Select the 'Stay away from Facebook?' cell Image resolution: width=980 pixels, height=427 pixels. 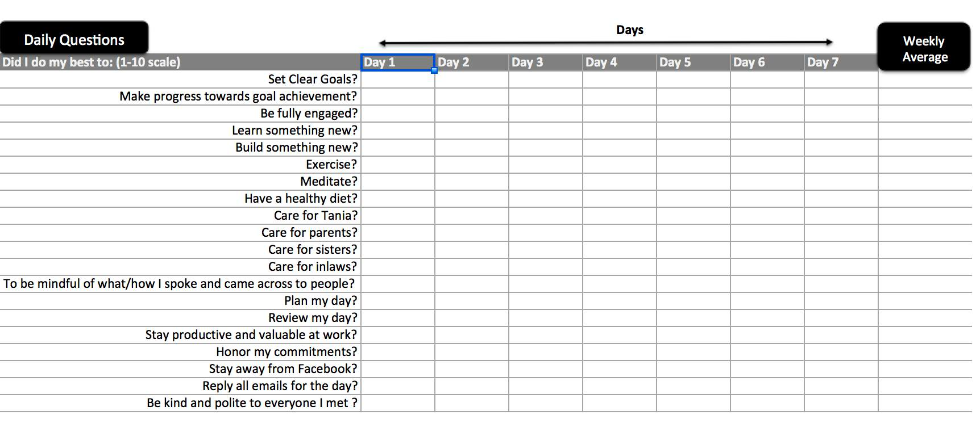(x=180, y=369)
